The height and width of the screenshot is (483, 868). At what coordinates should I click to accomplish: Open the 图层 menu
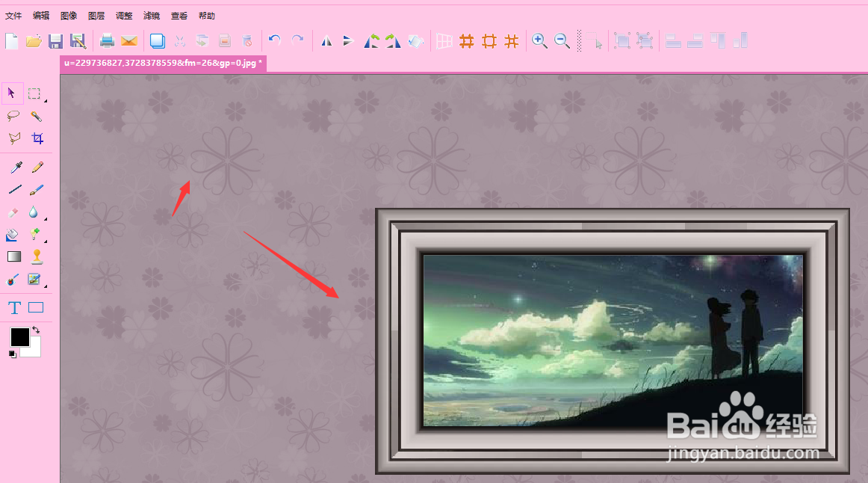(x=96, y=16)
